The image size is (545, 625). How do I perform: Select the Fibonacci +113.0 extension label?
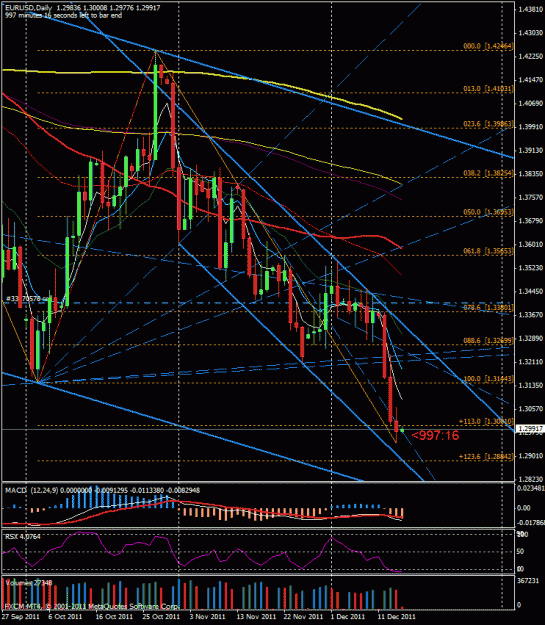(486, 421)
